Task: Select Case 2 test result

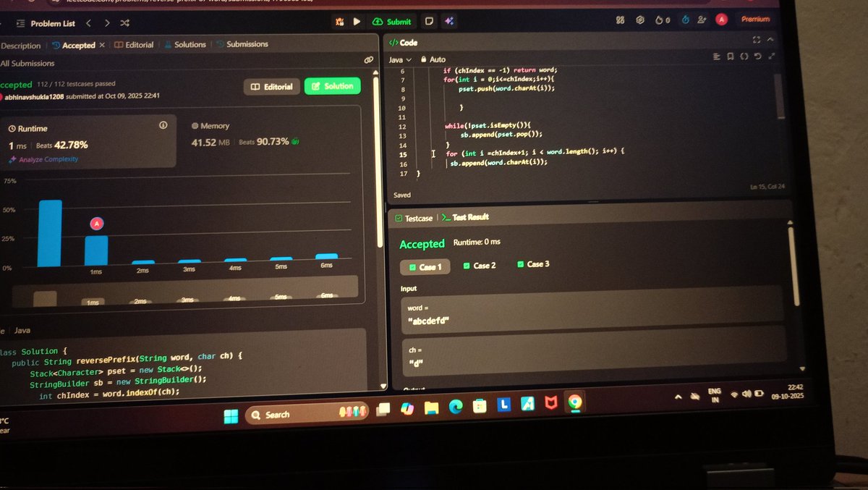Action: [x=479, y=266]
